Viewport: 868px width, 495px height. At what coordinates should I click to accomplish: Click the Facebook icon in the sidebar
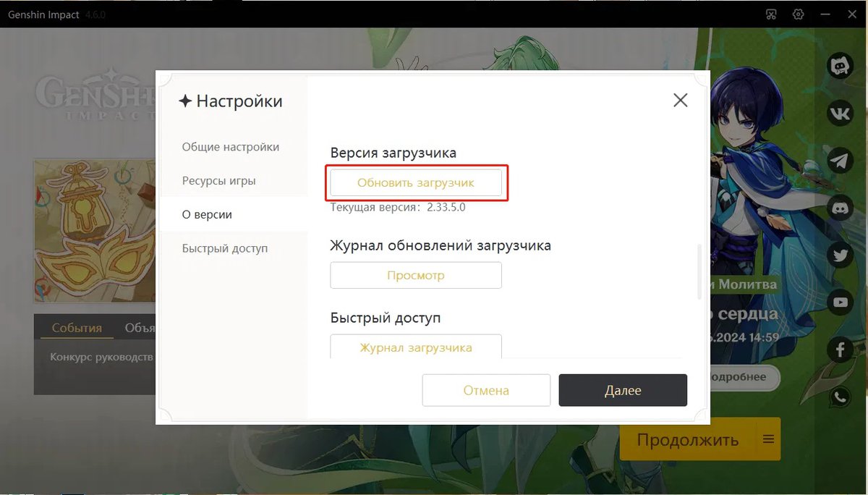coord(840,350)
